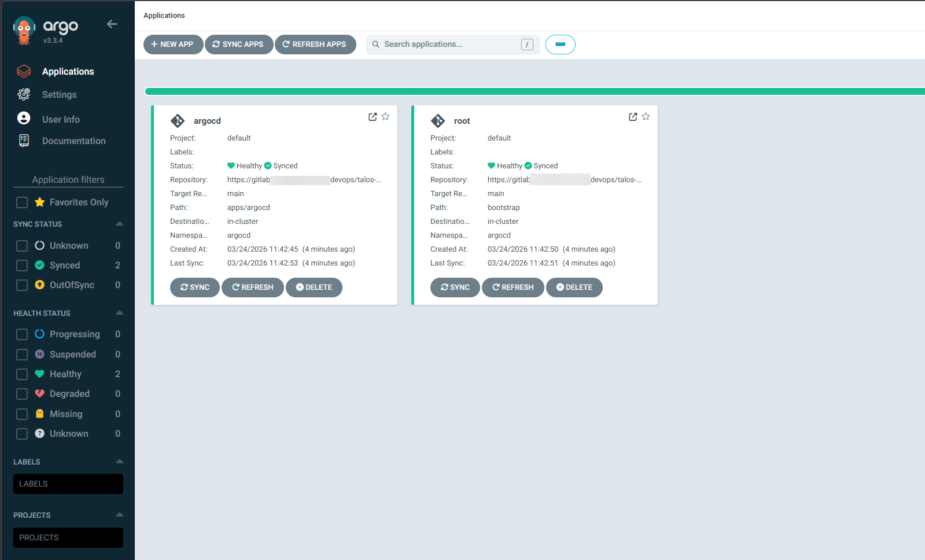Favorite the argocd application star
Screen dimensions: 925x560
pyautogui.click(x=385, y=116)
